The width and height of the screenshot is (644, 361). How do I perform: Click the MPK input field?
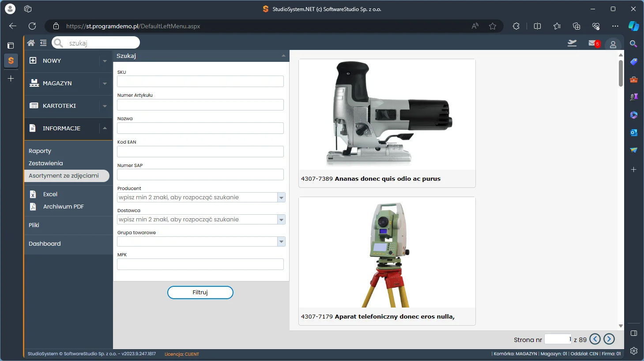pos(200,264)
